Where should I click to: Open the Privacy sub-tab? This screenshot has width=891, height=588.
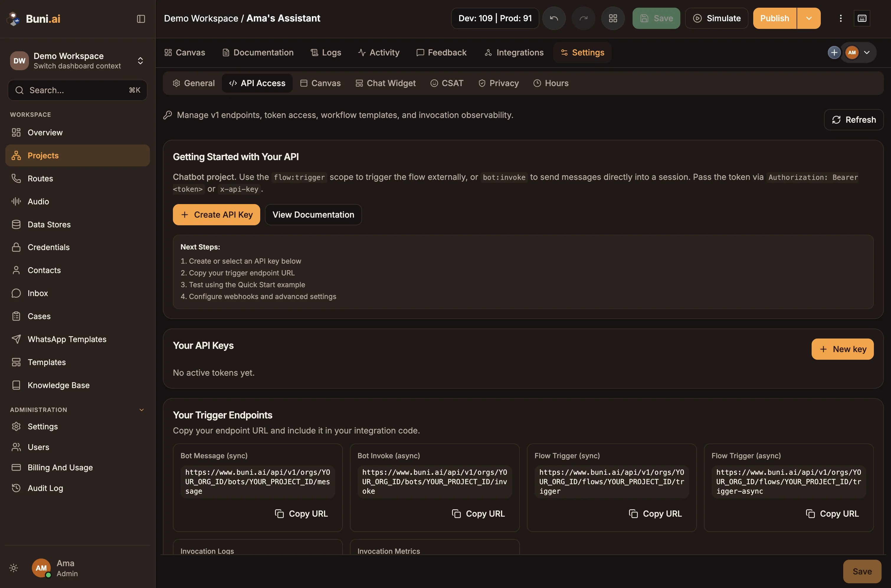(x=499, y=83)
